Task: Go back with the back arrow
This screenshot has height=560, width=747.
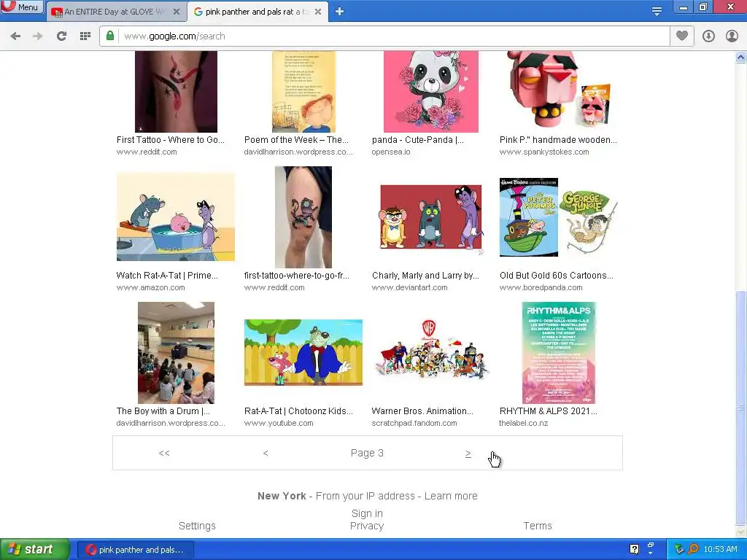Action: pos(15,36)
